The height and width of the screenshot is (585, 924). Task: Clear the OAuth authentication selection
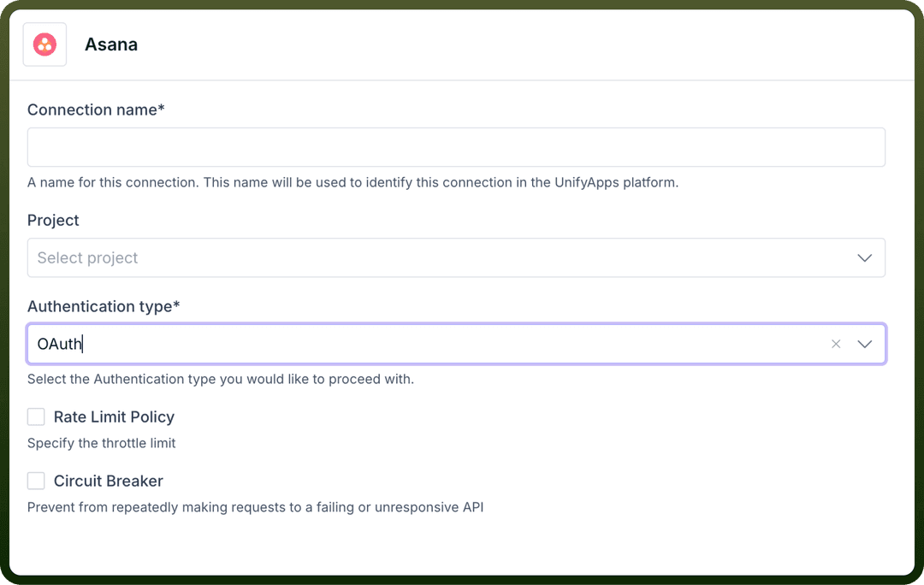click(836, 344)
